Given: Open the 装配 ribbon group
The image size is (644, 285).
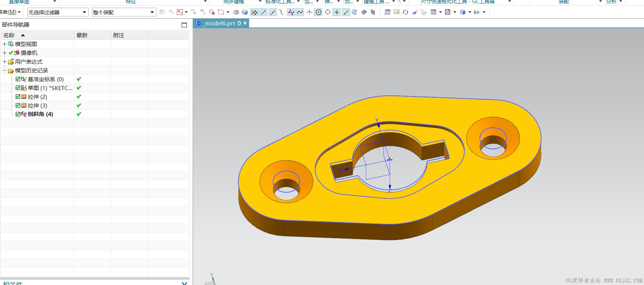Looking at the screenshot, I should [563, 2].
